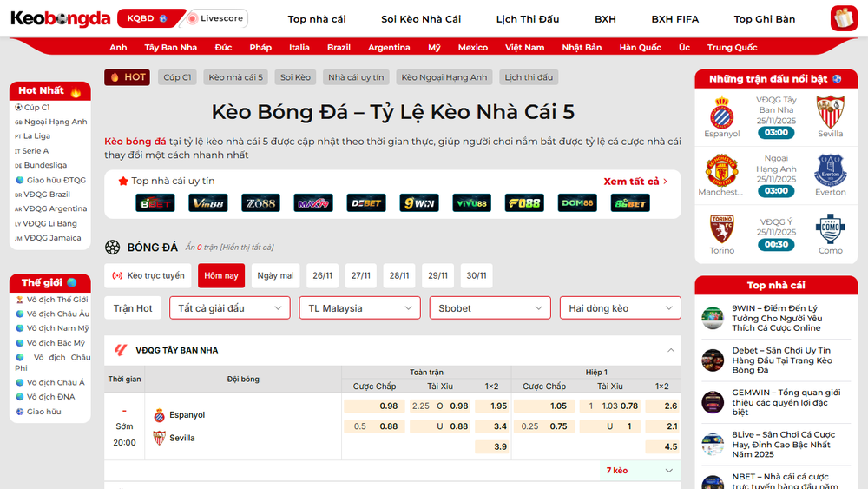
Task: Open Soi Kèo Nhà Cái menu
Action: 421,19
